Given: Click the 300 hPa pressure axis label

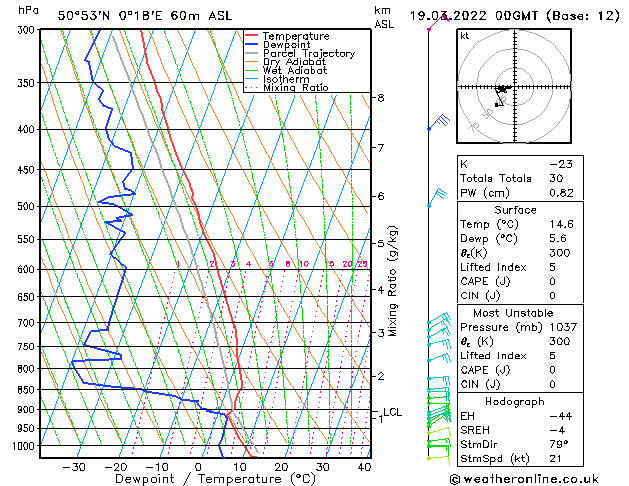Looking at the screenshot, I should (x=28, y=30).
